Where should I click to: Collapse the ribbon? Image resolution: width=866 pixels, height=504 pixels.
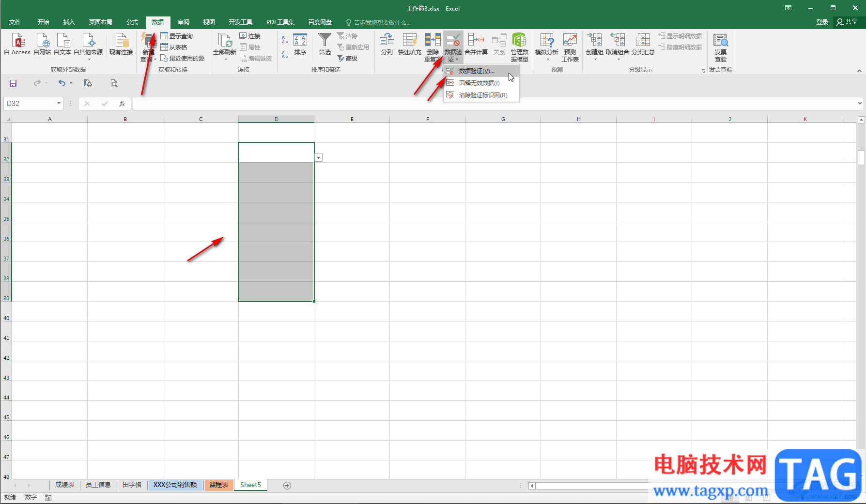coord(859,71)
